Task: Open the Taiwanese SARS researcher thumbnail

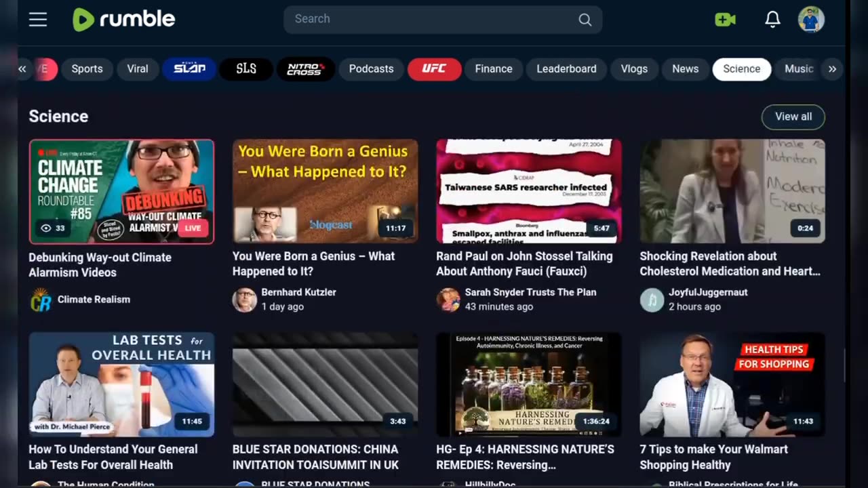Action: (529, 191)
